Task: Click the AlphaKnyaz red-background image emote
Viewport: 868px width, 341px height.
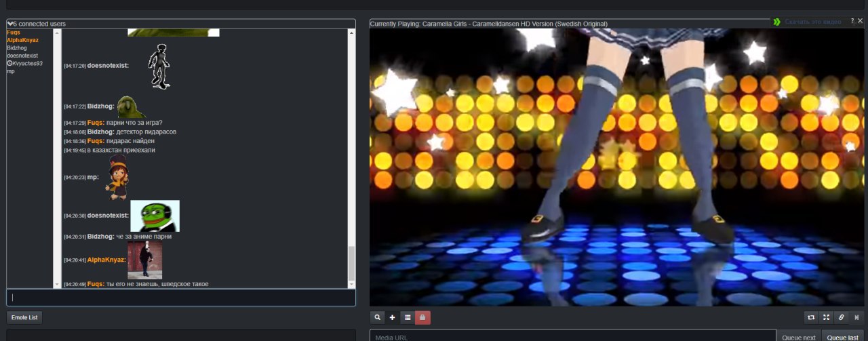Action: pos(144,260)
